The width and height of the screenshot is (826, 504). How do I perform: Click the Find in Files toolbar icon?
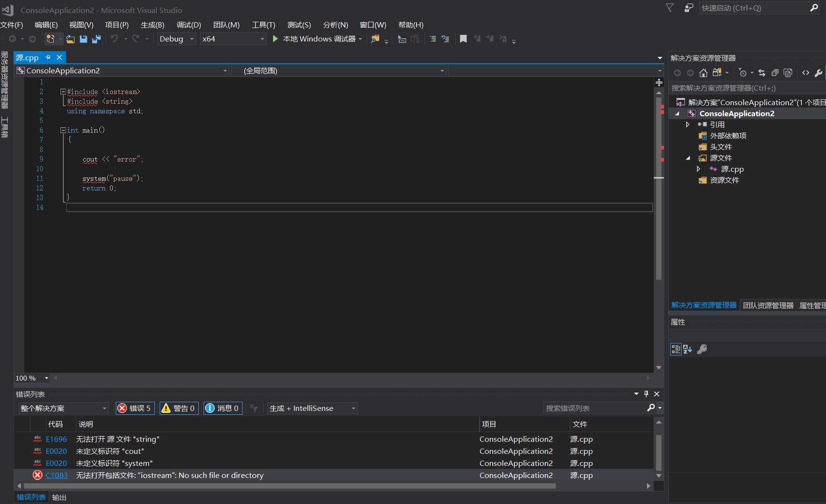(x=375, y=39)
